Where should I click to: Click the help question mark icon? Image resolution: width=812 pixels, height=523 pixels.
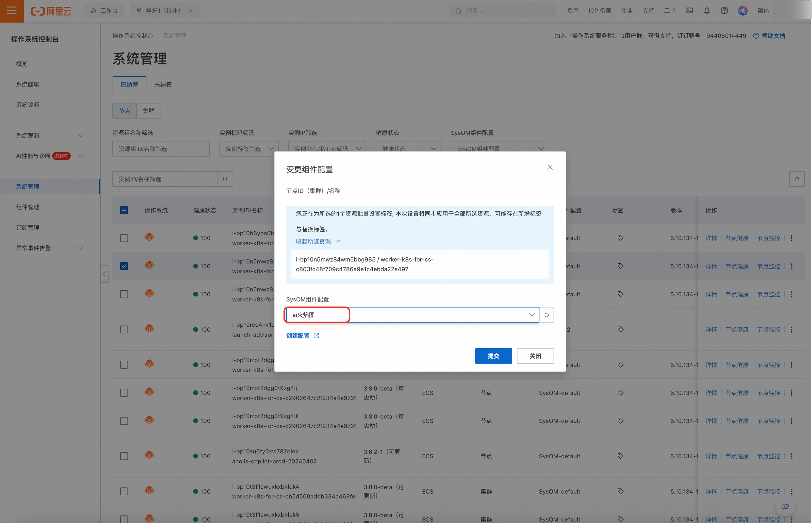pyautogui.click(x=724, y=11)
